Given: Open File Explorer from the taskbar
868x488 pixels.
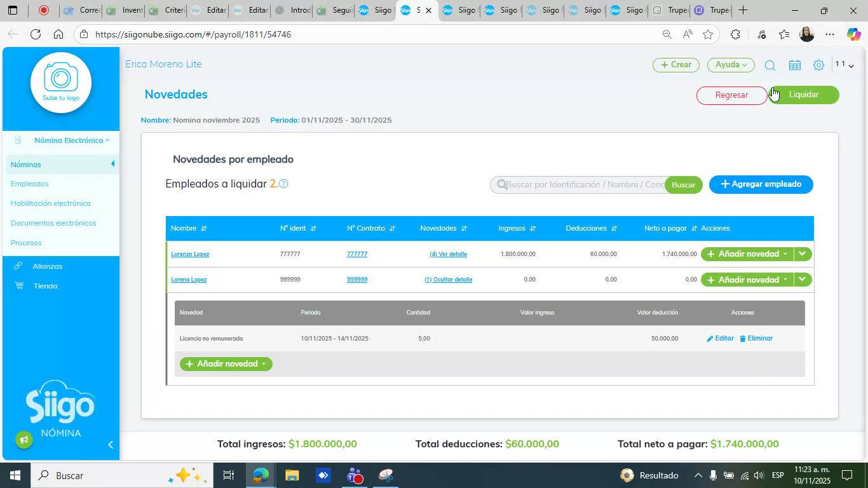Looking at the screenshot, I should (x=292, y=475).
